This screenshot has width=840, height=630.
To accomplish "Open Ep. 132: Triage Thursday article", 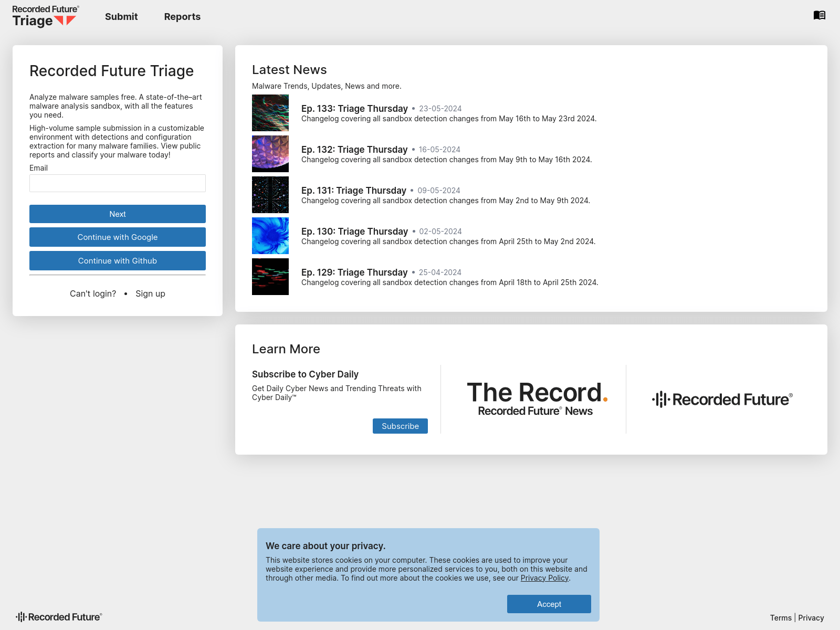I will coord(354,150).
